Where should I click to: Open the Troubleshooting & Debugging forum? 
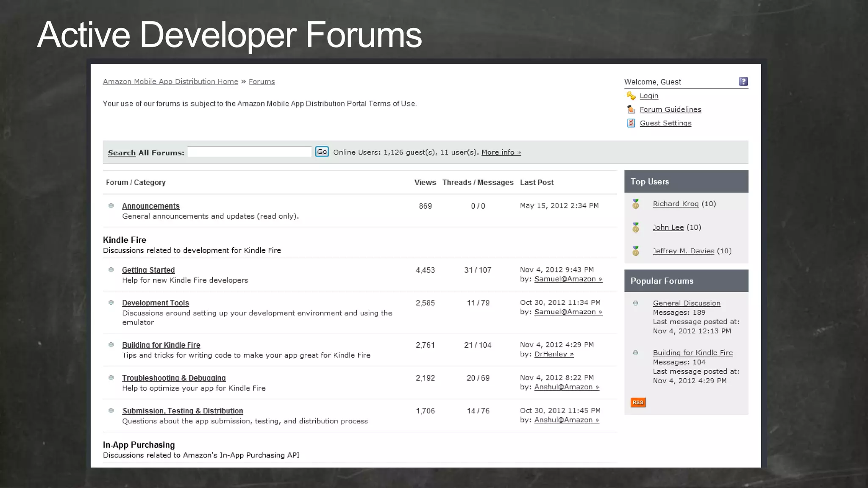point(174,378)
